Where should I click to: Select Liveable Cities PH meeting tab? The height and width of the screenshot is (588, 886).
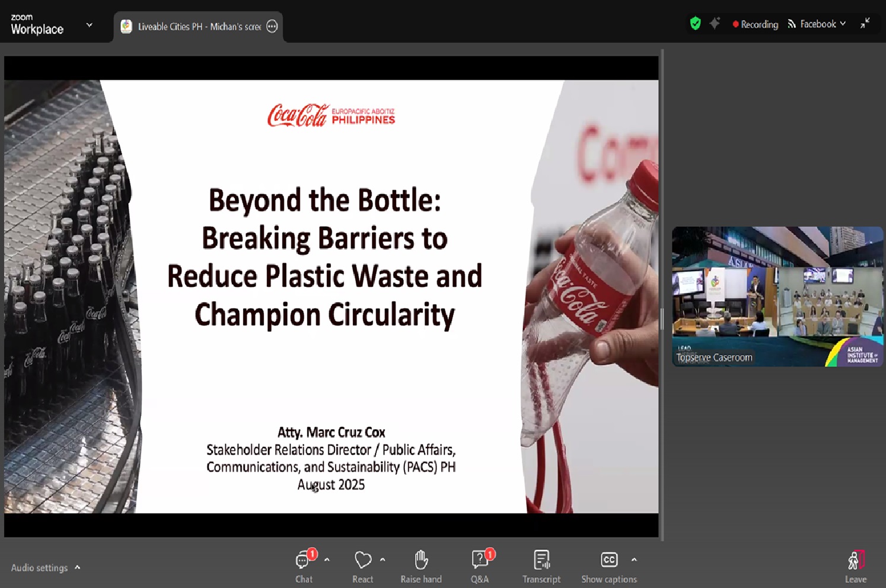(199, 27)
